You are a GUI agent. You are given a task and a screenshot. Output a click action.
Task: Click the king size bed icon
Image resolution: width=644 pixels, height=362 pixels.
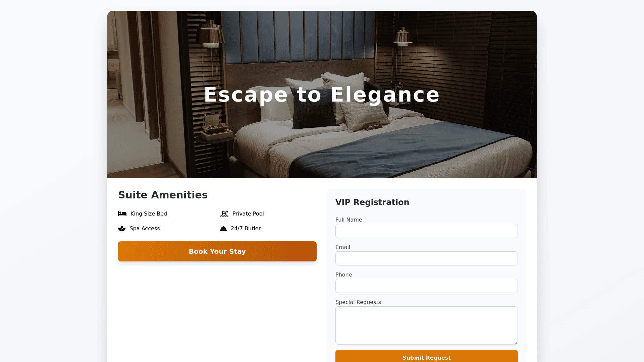pos(122,214)
